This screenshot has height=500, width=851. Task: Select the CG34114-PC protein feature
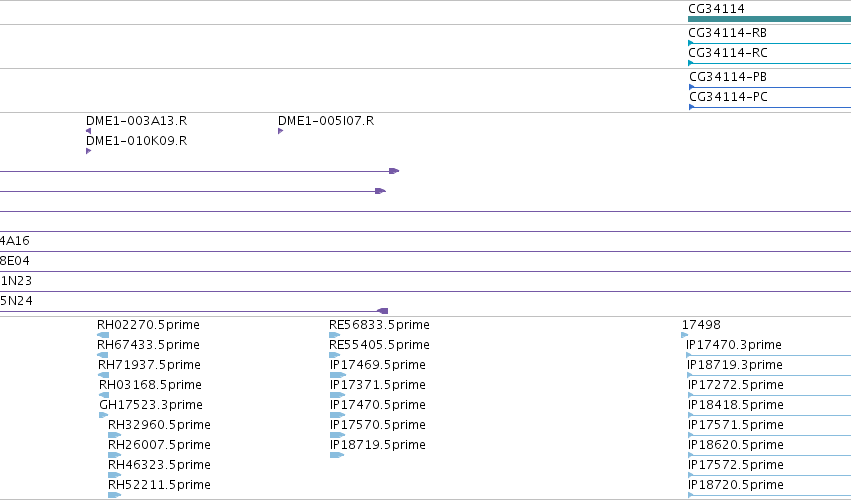pos(770,107)
